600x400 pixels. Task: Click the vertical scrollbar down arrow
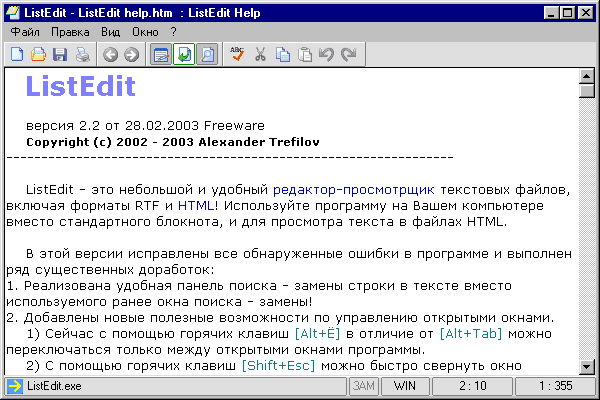[588, 366]
